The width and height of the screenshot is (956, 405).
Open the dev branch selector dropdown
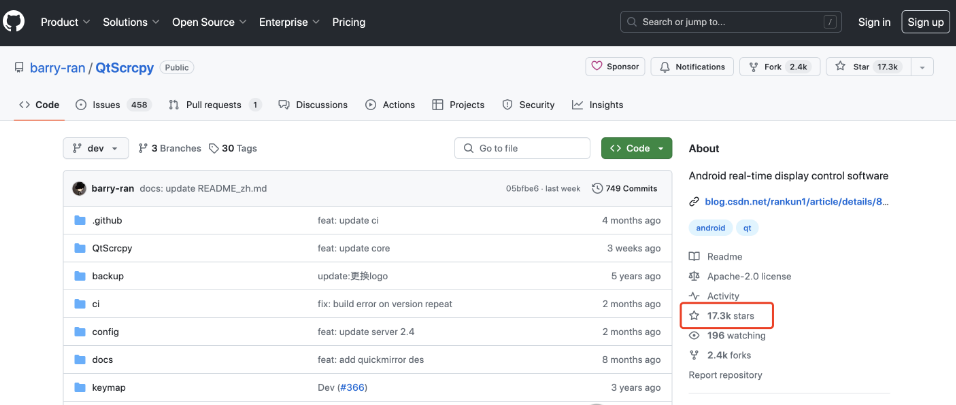[96, 148]
